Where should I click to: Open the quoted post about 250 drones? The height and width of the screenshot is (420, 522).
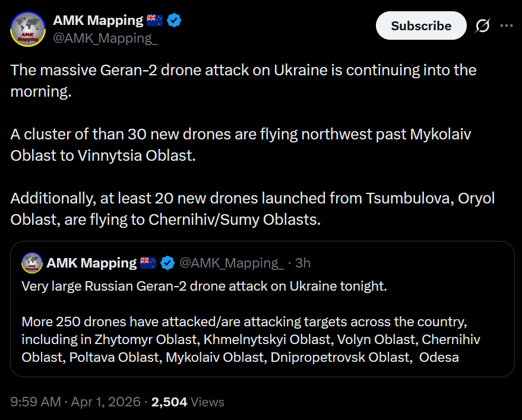pos(261,331)
